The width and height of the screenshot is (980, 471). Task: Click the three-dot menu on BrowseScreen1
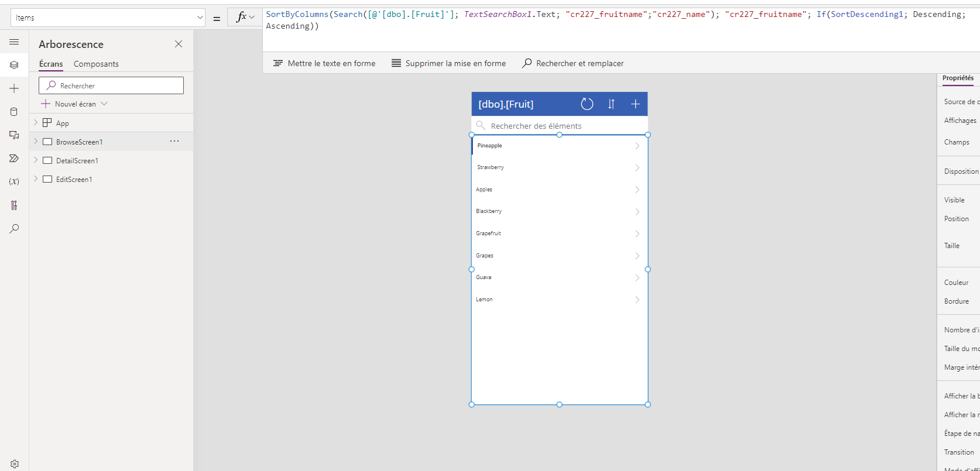[174, 141]
